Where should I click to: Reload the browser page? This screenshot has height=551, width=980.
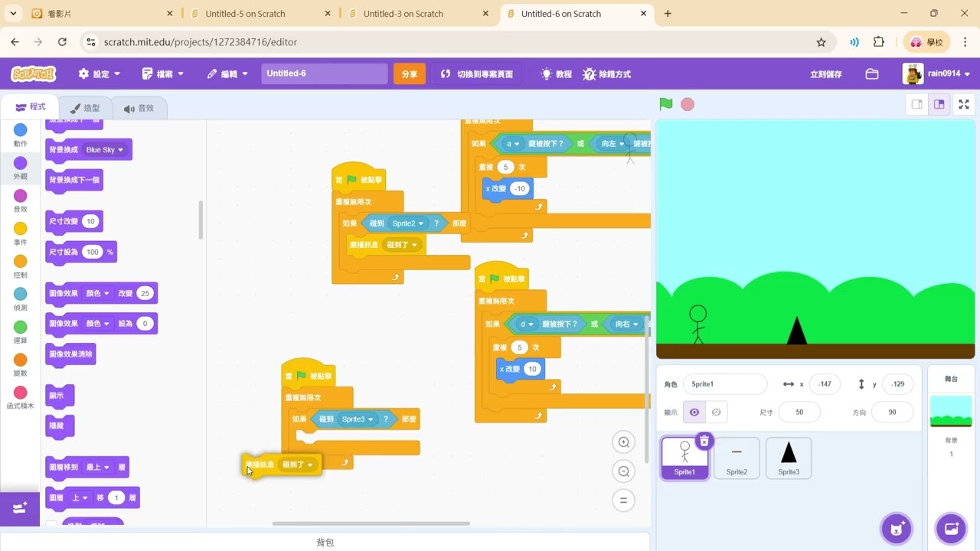62,42
